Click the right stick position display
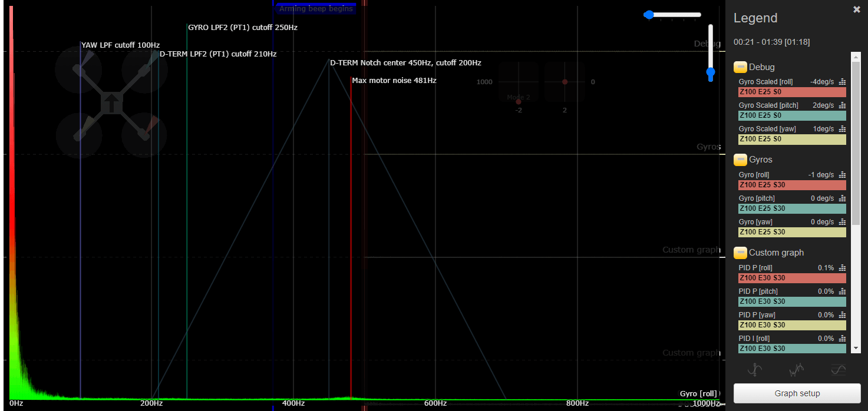 point(564,82)
